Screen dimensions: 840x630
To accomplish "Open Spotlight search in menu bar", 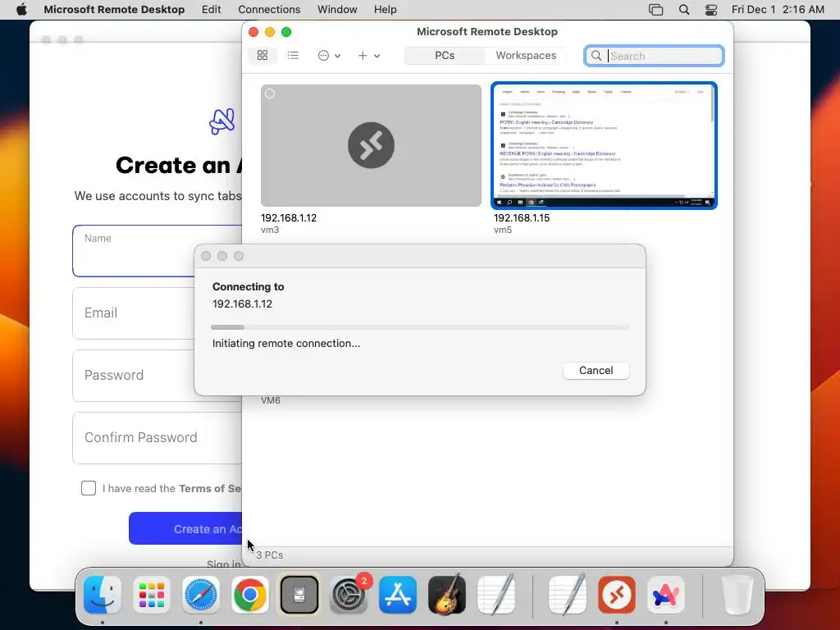I will coord(684,10).
